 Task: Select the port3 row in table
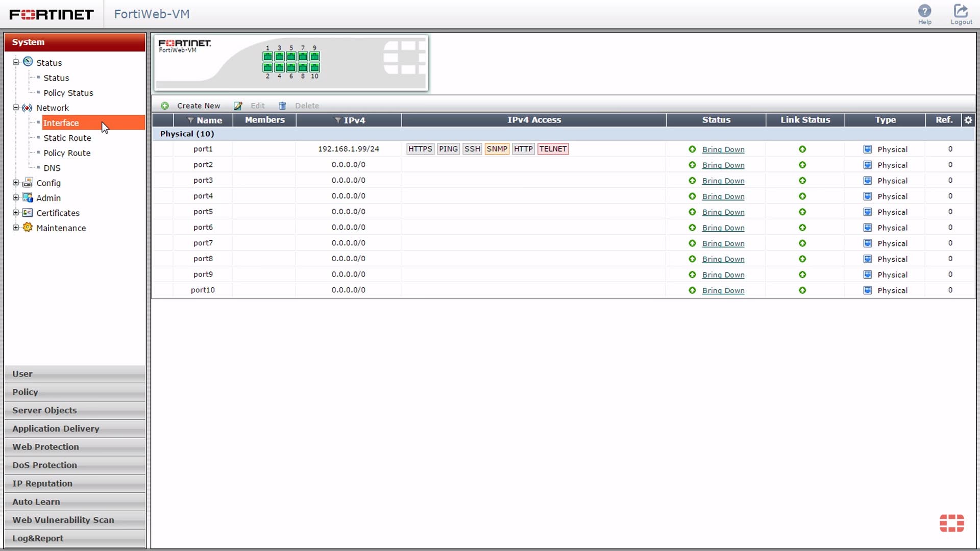(203, 181)
